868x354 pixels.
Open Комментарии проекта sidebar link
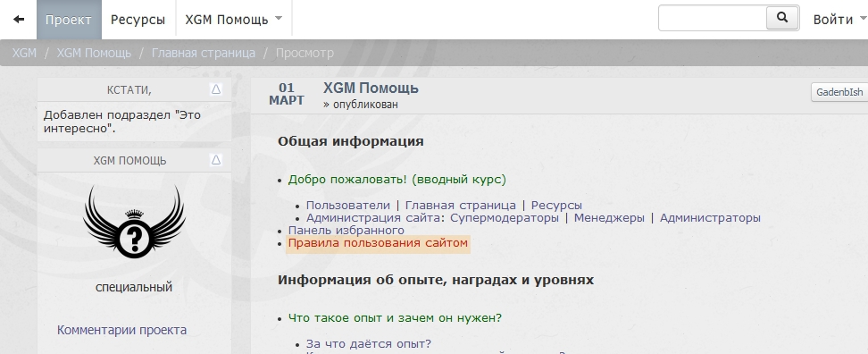point(121,330)
